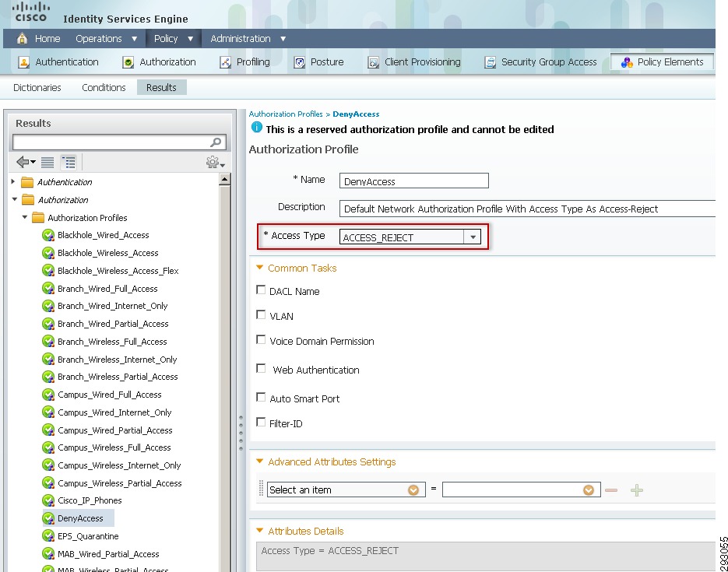Select Campus_Wireless_Partial_Access profile
728x572 pixels.
(119, 483)
